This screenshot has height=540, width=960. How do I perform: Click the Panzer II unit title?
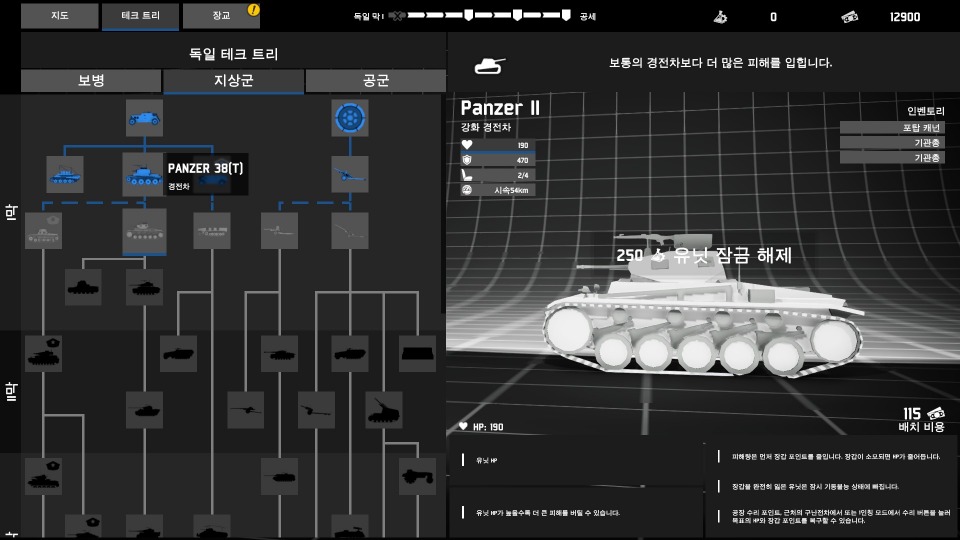click(500, 108)
